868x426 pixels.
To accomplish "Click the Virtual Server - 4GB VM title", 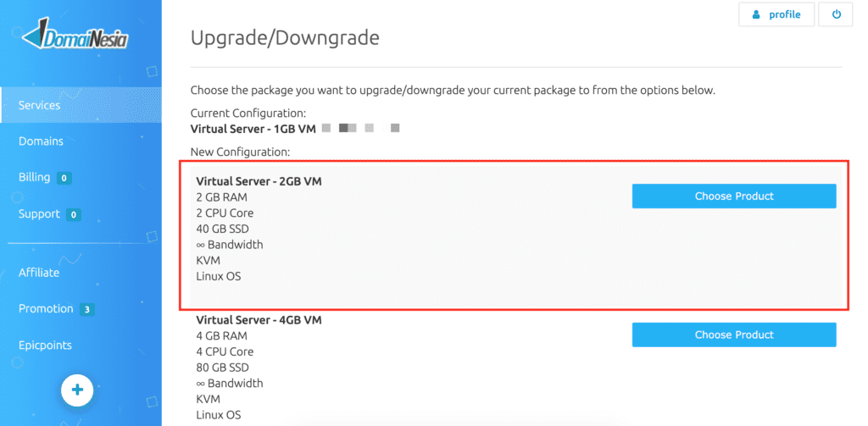I will pyautogui.click(x=259, y=320).
